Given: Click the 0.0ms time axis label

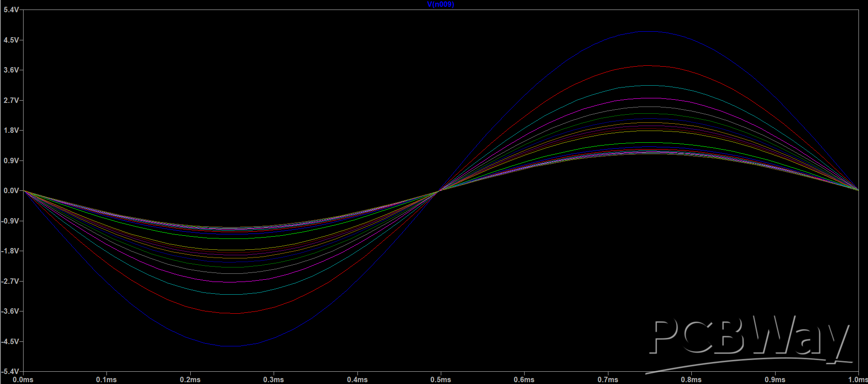Looking at the screenshot, I should (x=23, y=379).
